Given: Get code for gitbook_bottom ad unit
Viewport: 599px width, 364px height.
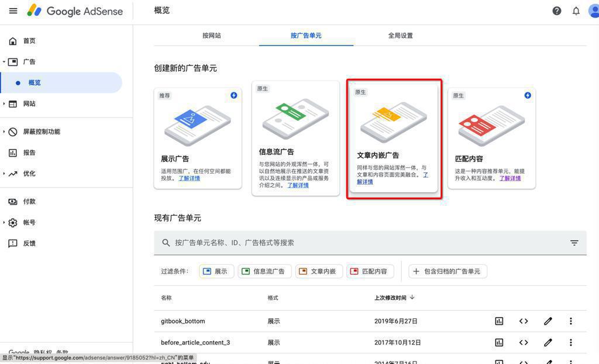Looking at the screenshot, I should click(x=524, y=321).
